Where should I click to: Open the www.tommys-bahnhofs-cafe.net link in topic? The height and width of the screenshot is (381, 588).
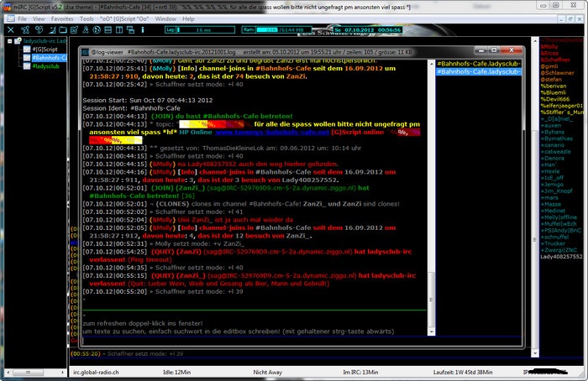tap(272, 133)
